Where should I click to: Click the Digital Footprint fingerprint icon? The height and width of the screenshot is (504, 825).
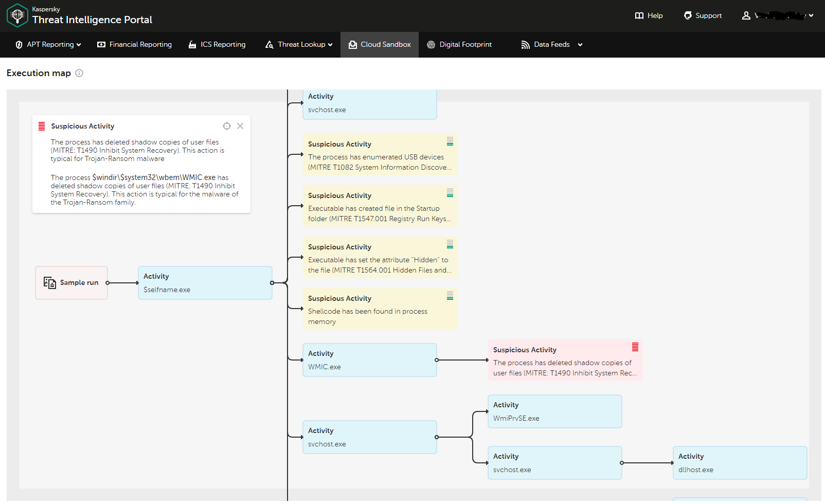(x=431, y=45)
